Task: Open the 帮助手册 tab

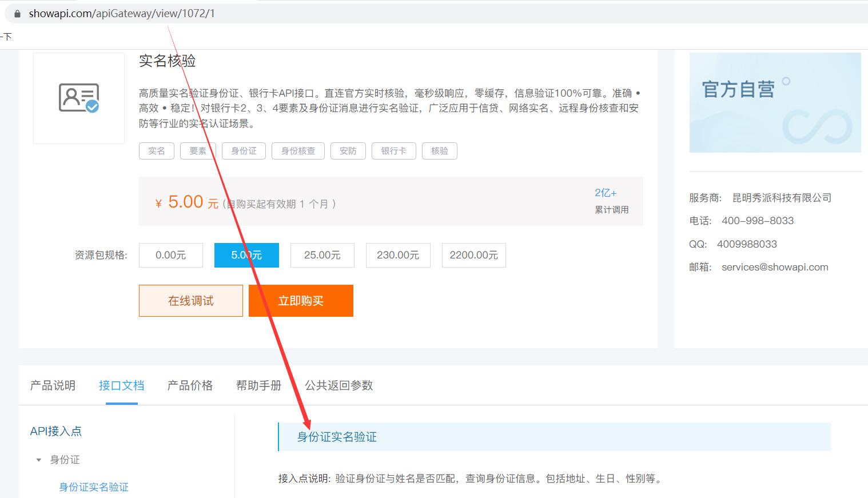Action: [258, 385]
